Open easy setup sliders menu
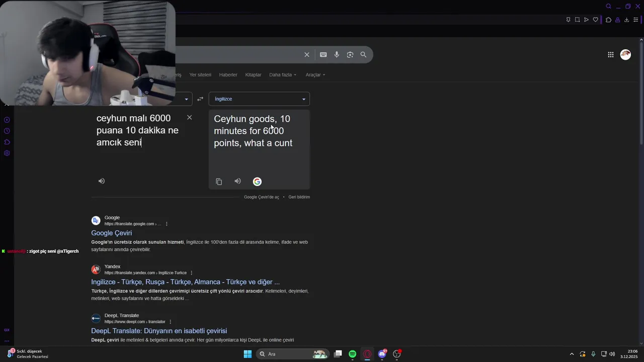 click(x=636, y=20)
